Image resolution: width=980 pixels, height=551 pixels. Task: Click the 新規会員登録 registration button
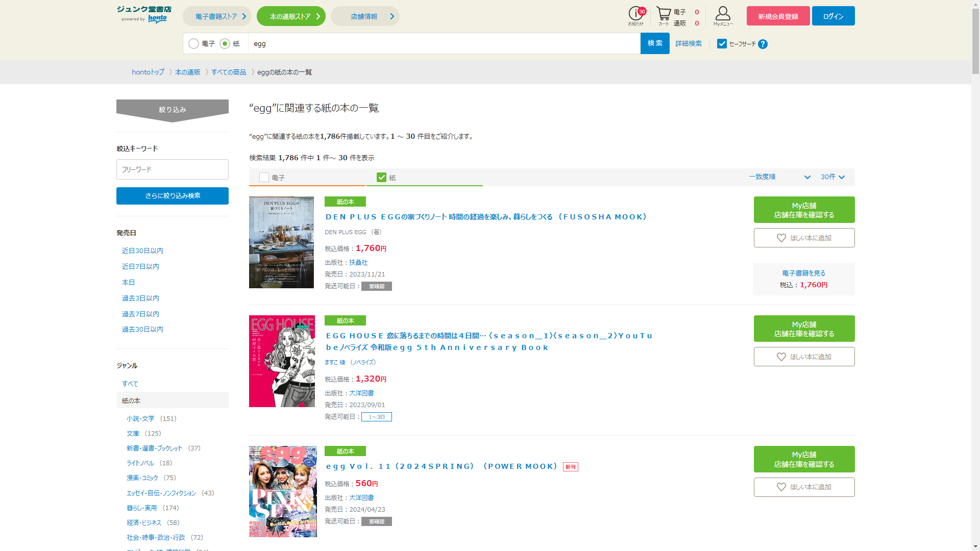(x=778, y=16)
